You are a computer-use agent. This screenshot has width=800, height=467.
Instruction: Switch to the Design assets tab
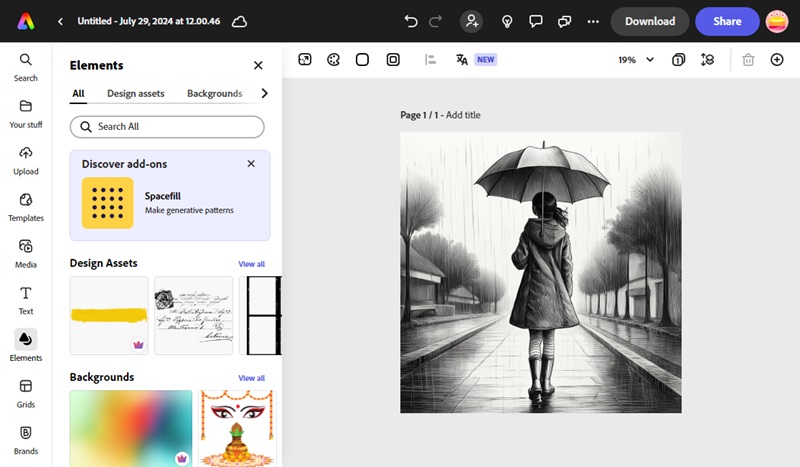[136, 93]
